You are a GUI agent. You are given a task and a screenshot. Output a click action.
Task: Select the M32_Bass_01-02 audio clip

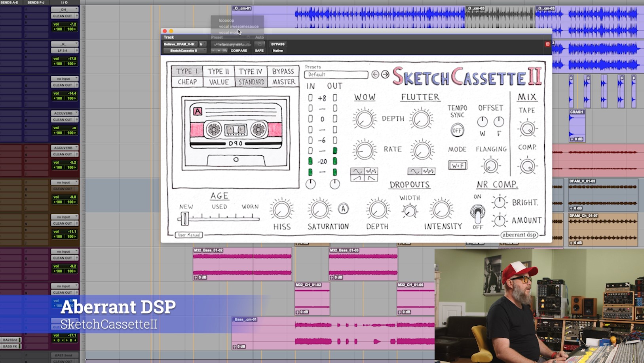[242, 264]
